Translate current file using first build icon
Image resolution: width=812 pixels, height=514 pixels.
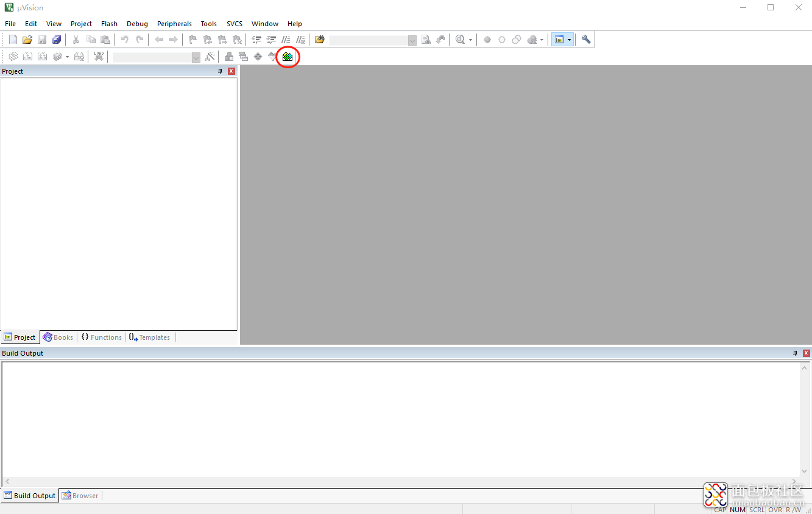click(13, 57)
